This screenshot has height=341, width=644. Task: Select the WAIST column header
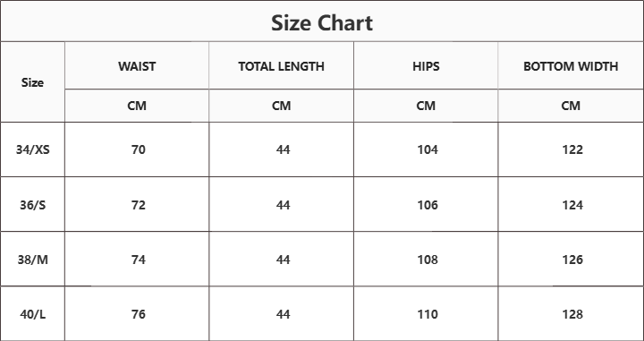pos(137,66)
